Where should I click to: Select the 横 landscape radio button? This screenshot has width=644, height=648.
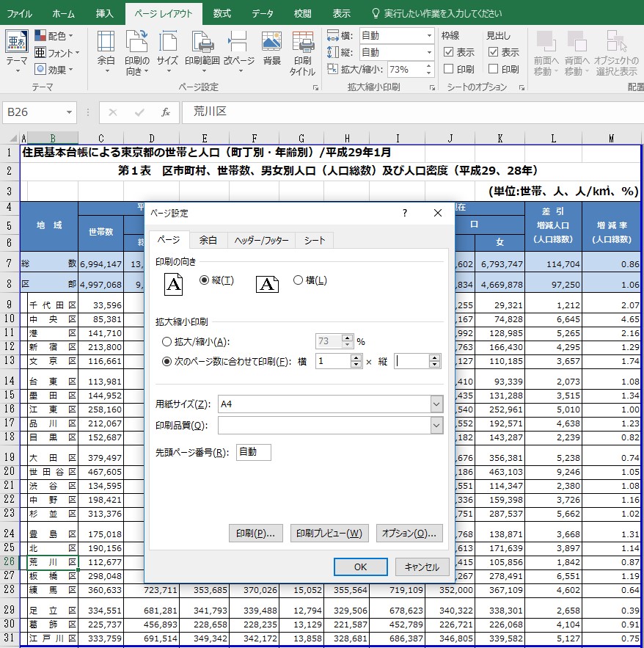[298, 280]
